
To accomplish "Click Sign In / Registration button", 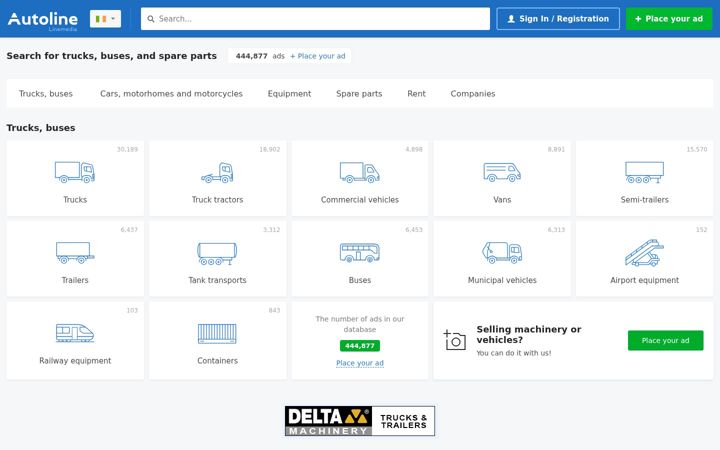I will 558,19.
